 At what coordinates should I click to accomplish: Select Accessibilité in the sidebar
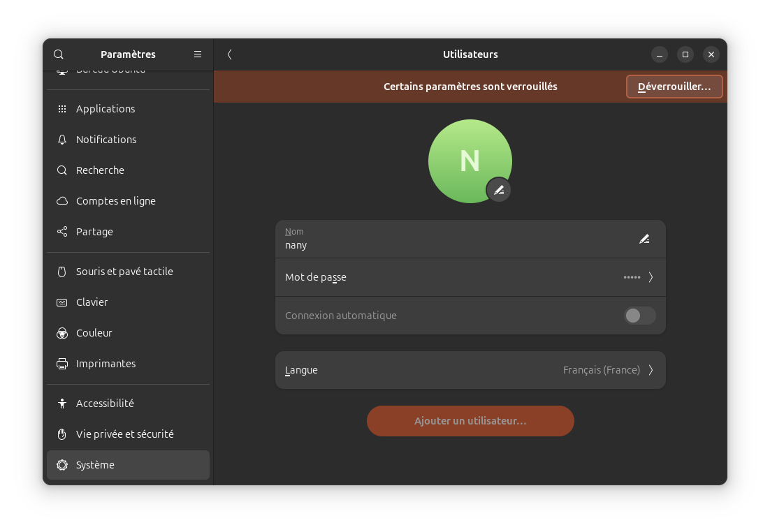(128, 404)
